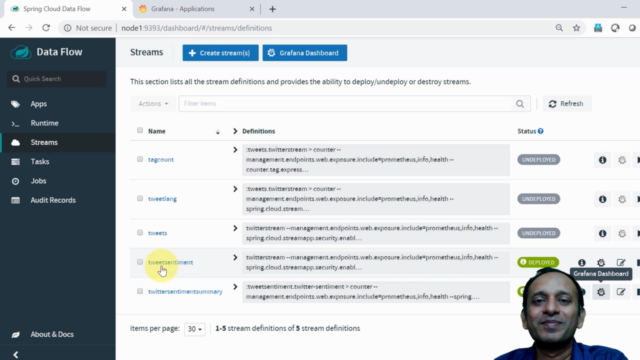
Task: Click Grafana gear icon for twittersentimentsummary
Action: tap(601, 292)
